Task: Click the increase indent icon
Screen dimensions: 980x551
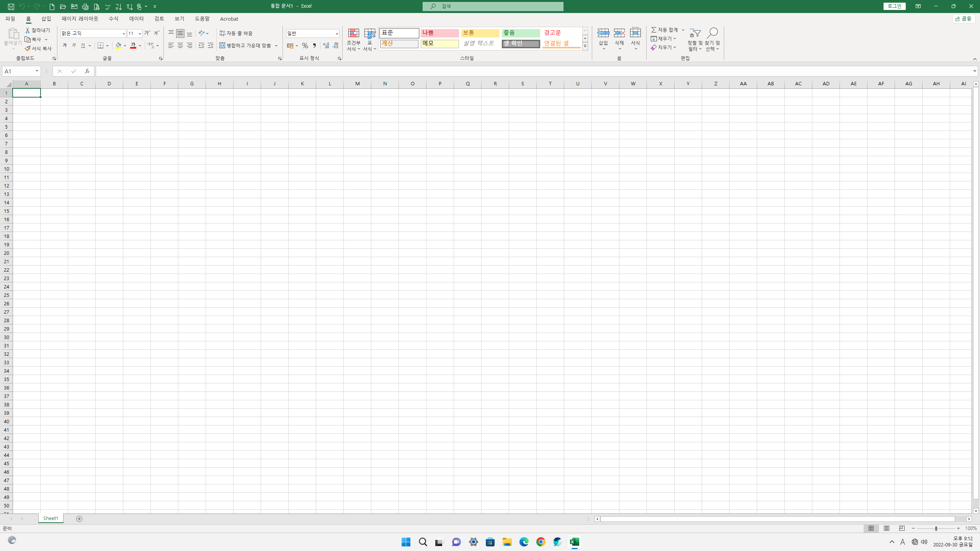Action: pyautogui.click(x=211, y=46)
